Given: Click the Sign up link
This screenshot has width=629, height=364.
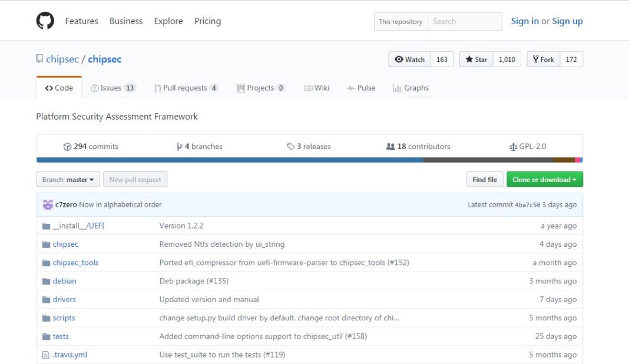Looking at the screenshot, I should (567, 21).
